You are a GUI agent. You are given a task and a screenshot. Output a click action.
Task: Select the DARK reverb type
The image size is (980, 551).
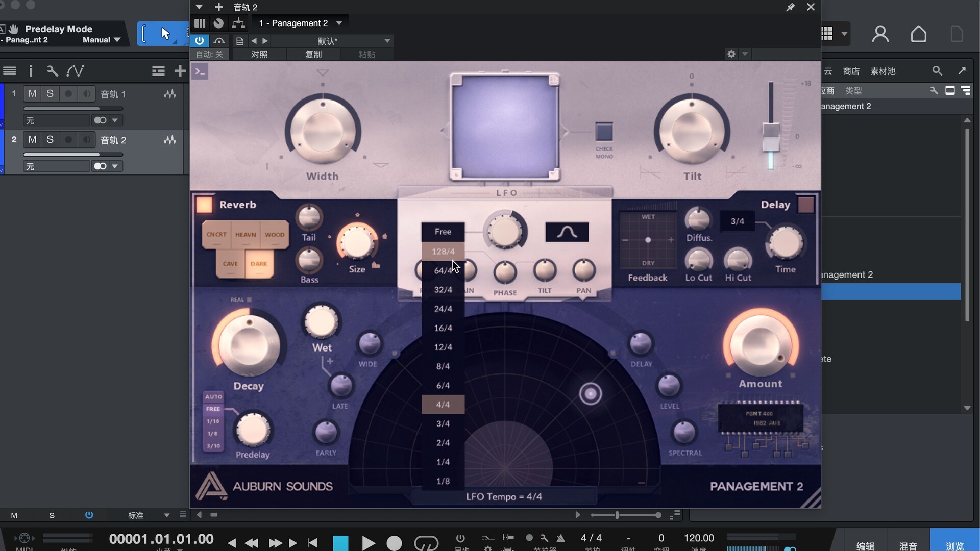[259, 264]
